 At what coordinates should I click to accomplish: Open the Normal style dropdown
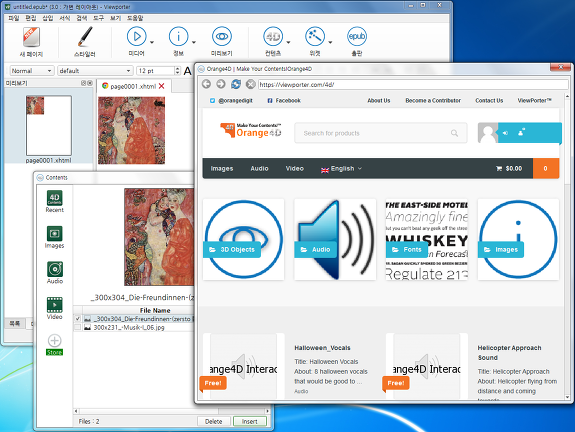pyautogui.click(x=32, y=71)
